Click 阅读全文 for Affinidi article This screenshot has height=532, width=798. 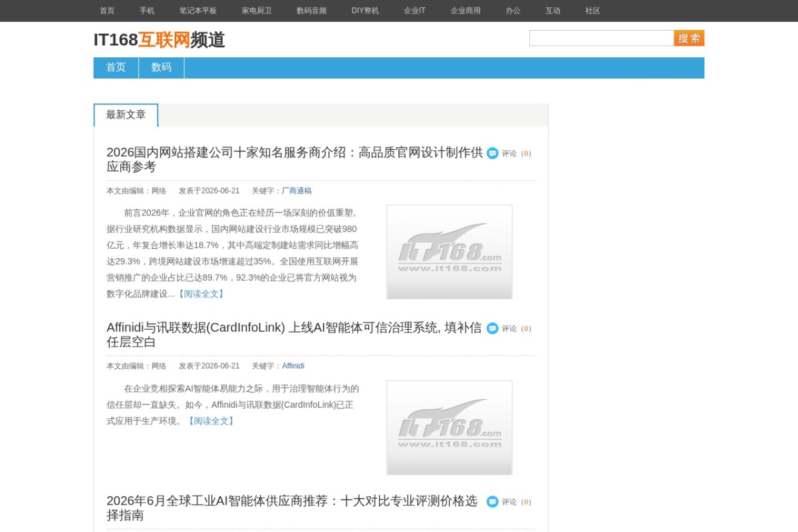(211, 421)
